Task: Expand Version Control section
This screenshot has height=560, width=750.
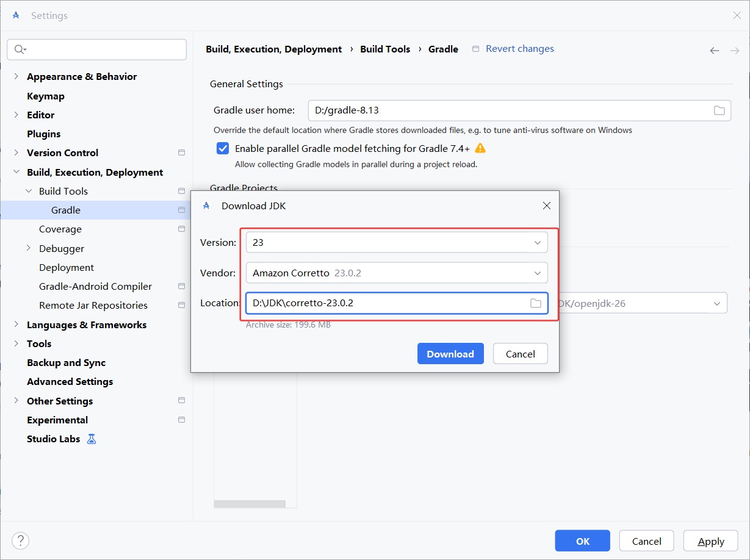Action: [16, 153]
